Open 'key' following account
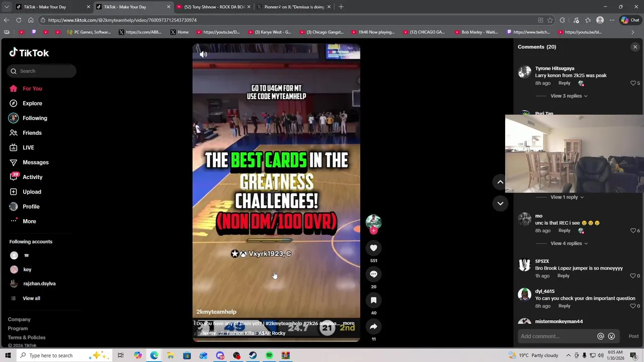The height and width of the screenshot is (362, 644). point(27,269)
